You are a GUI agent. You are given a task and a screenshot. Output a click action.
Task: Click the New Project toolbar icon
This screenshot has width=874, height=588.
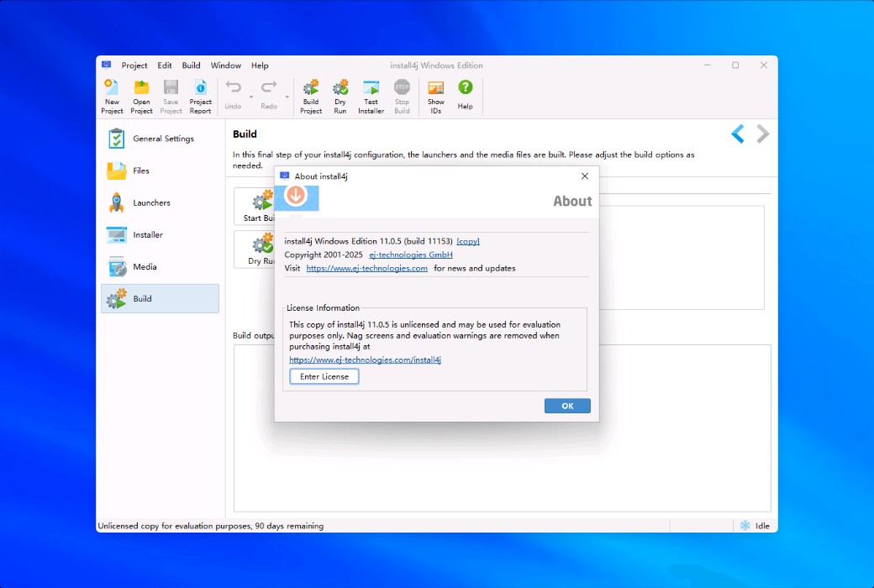(x=112, y=97)
